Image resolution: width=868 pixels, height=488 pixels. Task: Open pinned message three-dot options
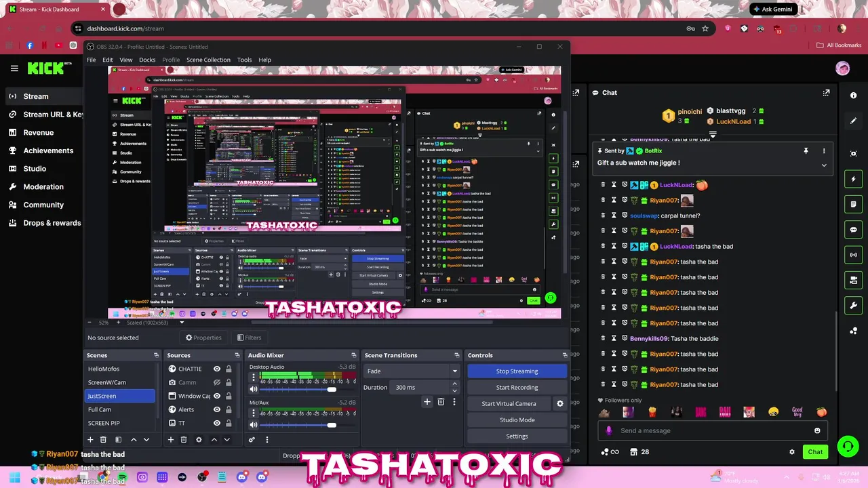coord(824,150)
